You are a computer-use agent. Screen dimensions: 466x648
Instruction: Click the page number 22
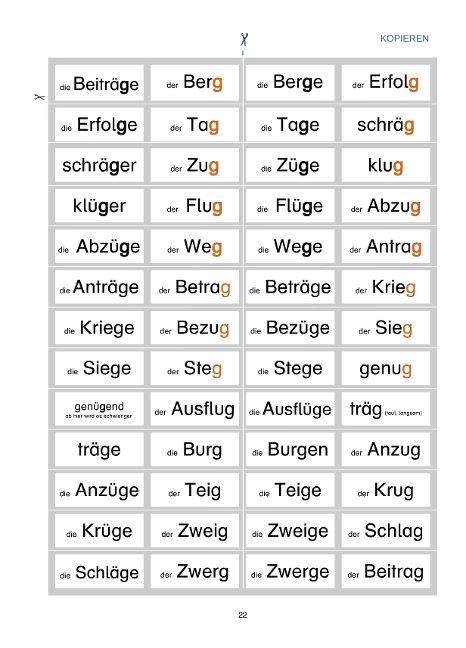tap(243, 615)
